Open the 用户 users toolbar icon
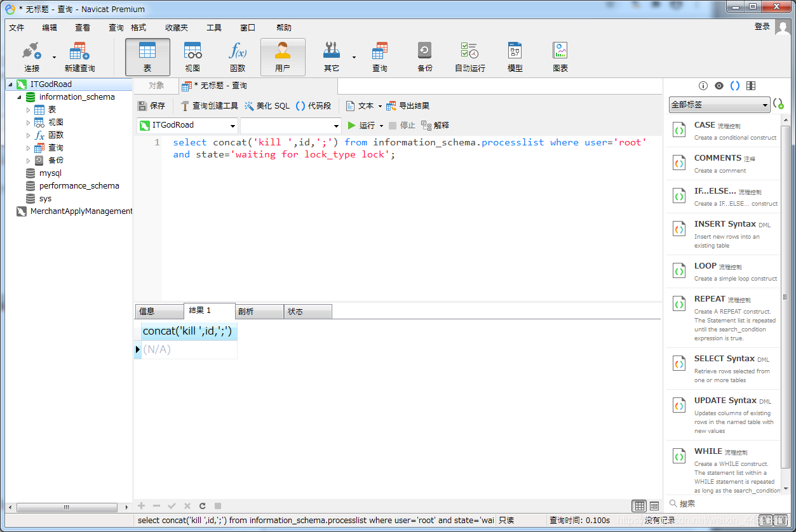This screenshot has height=532, width=796. (x=283, y=57)
